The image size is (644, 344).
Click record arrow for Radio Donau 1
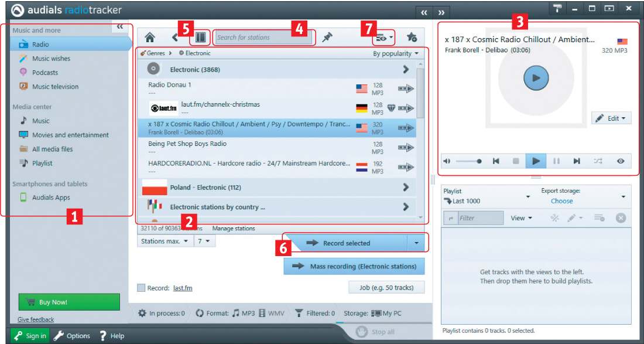point(406,89)
